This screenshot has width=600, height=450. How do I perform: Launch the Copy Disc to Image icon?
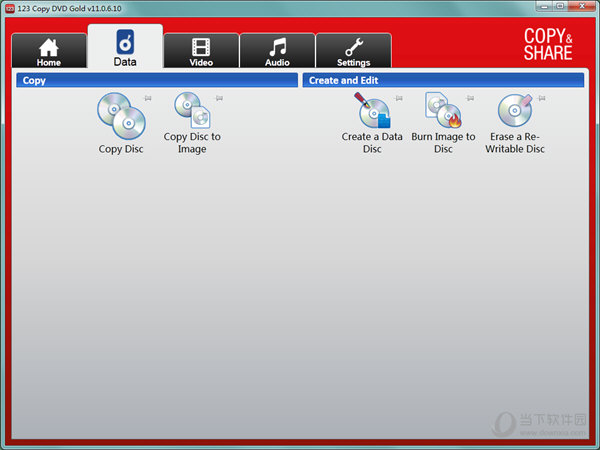coord(192,110)
